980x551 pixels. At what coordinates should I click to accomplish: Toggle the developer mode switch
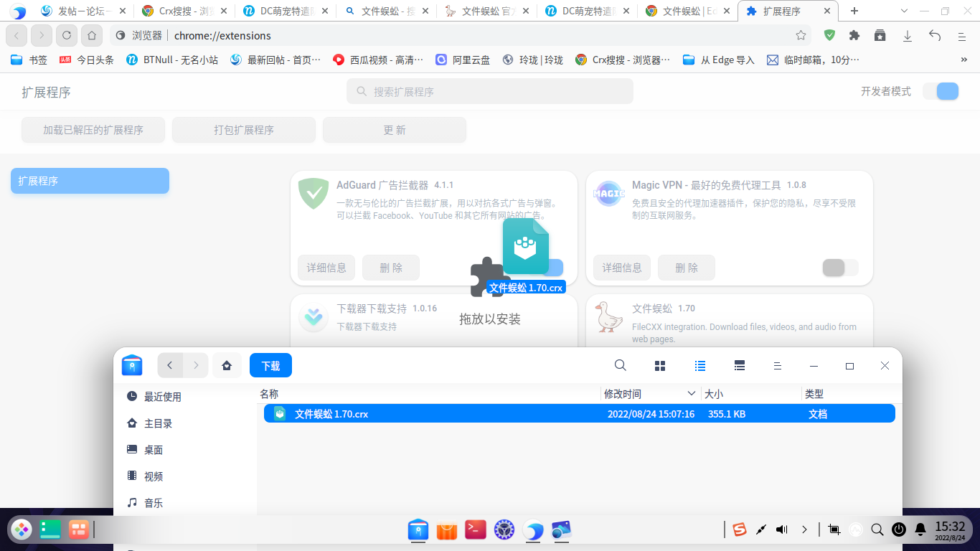(x=940, y=91)
